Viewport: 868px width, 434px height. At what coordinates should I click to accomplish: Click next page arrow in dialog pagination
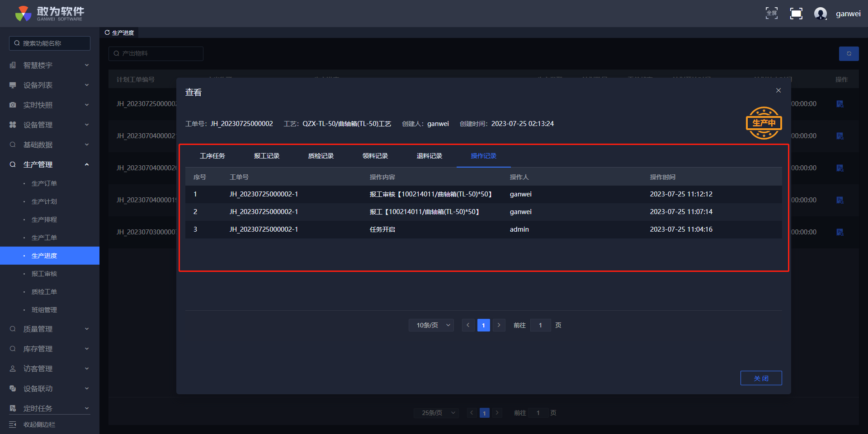pyautogui.click(x=499, y=325)
